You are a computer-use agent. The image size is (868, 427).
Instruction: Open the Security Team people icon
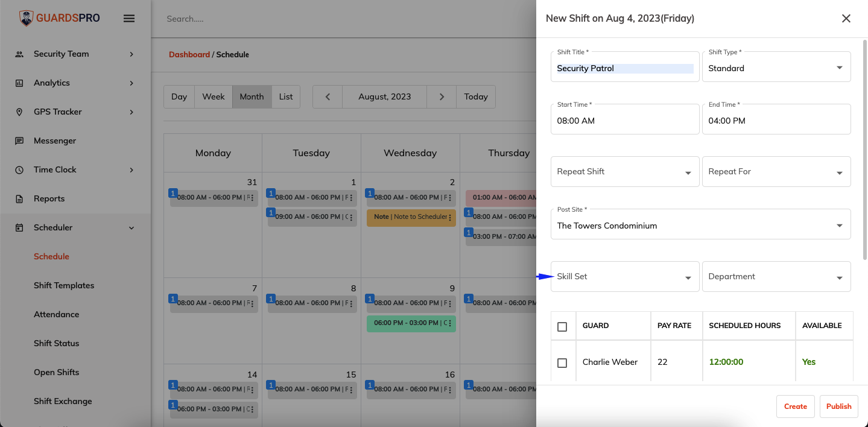coord(19,54)
